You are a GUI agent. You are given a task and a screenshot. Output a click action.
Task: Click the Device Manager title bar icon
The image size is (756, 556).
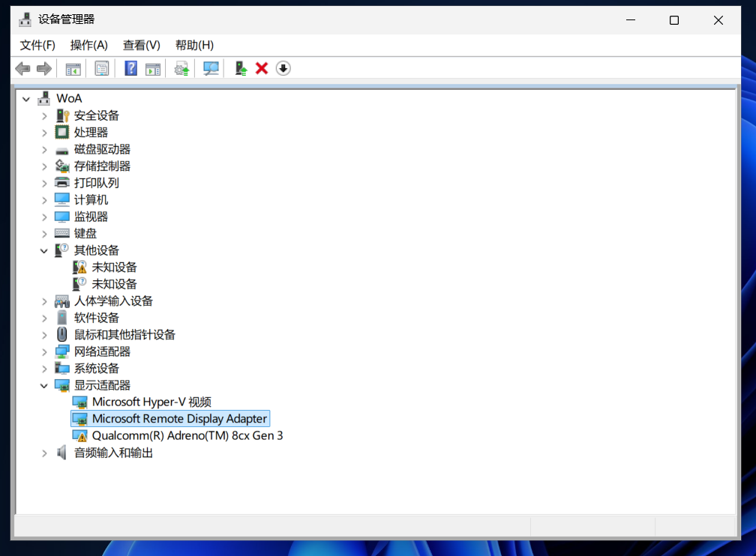(25, 19)
